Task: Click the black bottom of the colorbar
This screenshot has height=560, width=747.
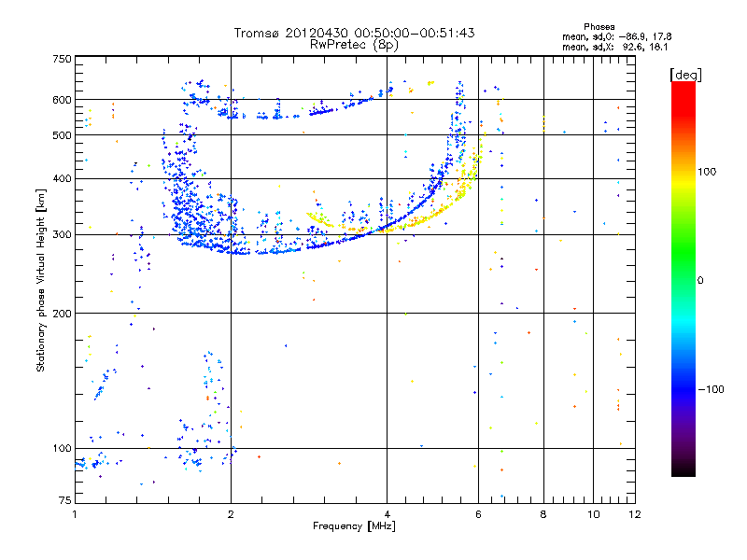Action: (x=684, y=469)
